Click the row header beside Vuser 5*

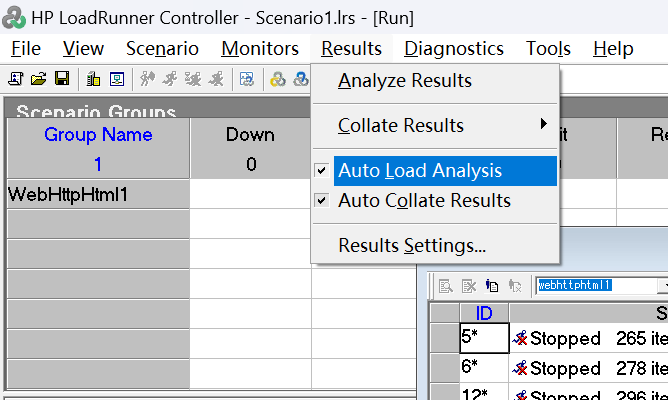tap(444, 338)
